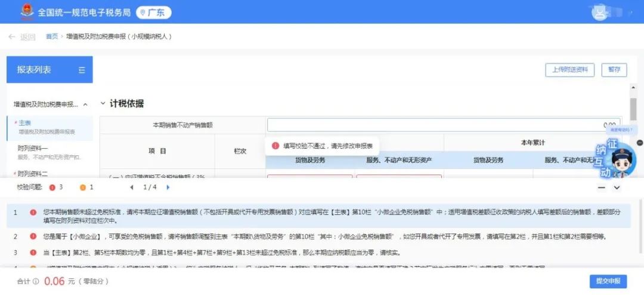Go to previous validation issue page
The image size is (644, 295).
[x=132, y=188]
